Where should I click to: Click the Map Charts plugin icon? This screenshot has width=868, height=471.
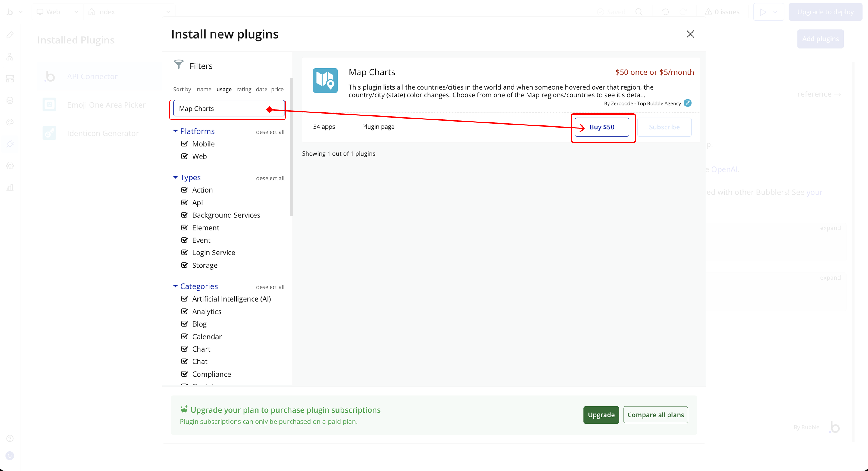coord(325,81)
